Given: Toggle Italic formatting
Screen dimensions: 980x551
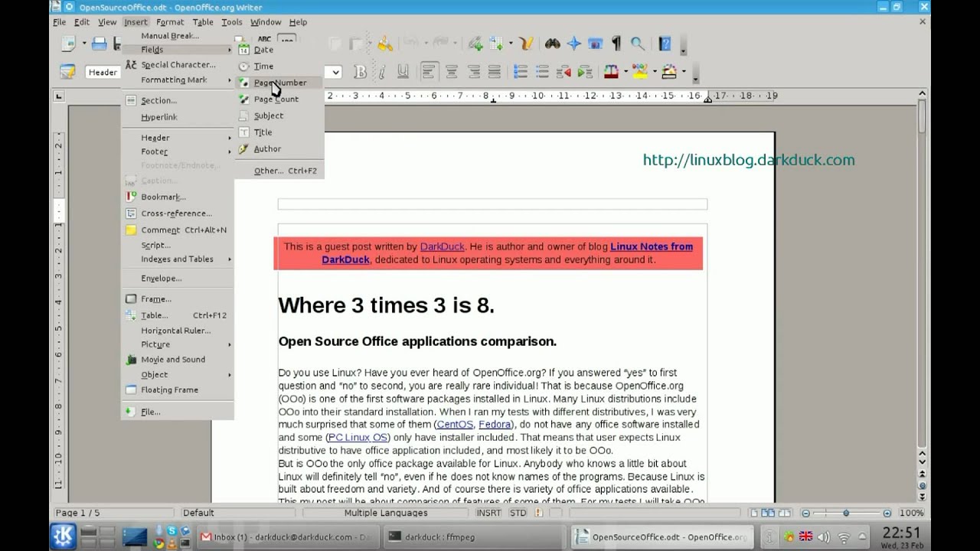Looking at the screenshot, I should click(x=381, y=72).
